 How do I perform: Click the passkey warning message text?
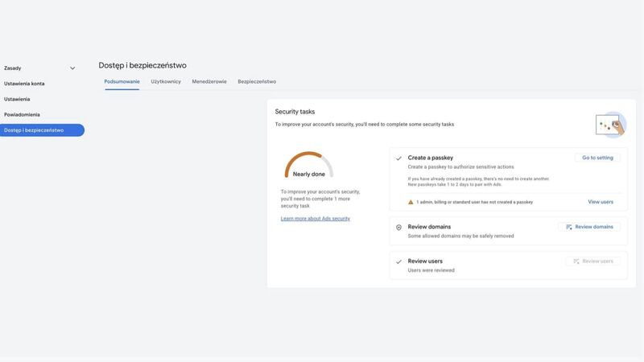tap(474, 202)
